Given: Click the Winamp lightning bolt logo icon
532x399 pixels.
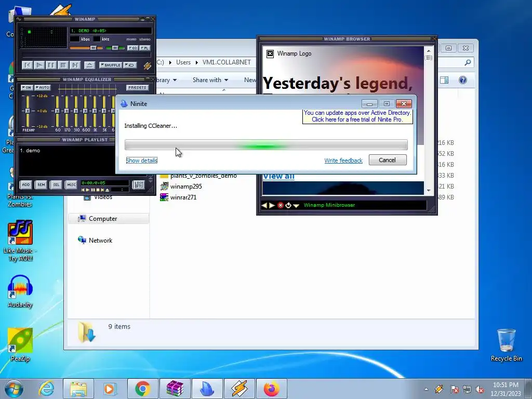Looking at the screenshot, I should click(x=147, y=65).
